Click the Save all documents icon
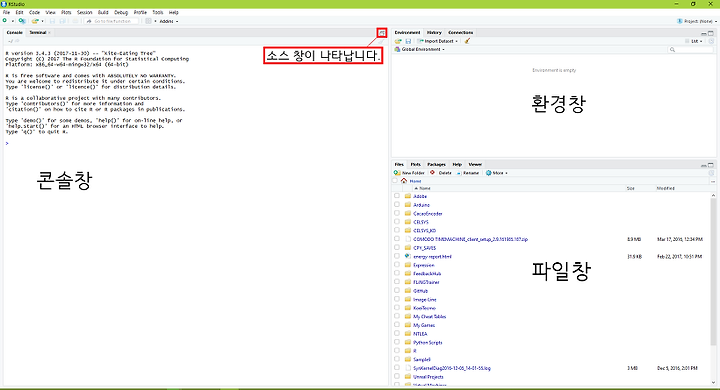The width and height of the screenshot is (720, 390). coord(62,21)
